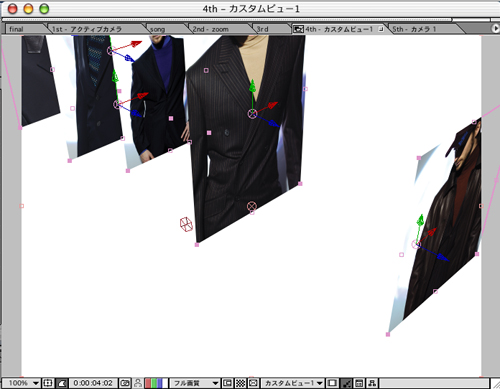Click anchor point circle on rightmost coat layer

click(416, 245)
